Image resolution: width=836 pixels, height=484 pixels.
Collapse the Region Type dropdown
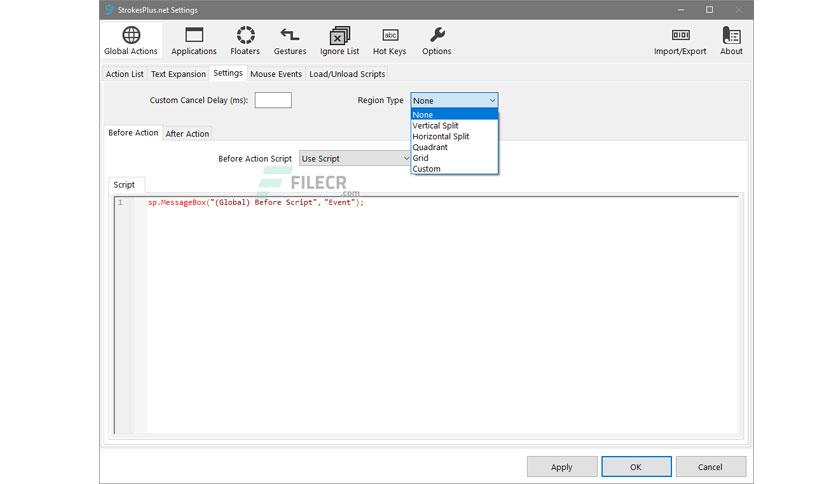click(492, 100)
